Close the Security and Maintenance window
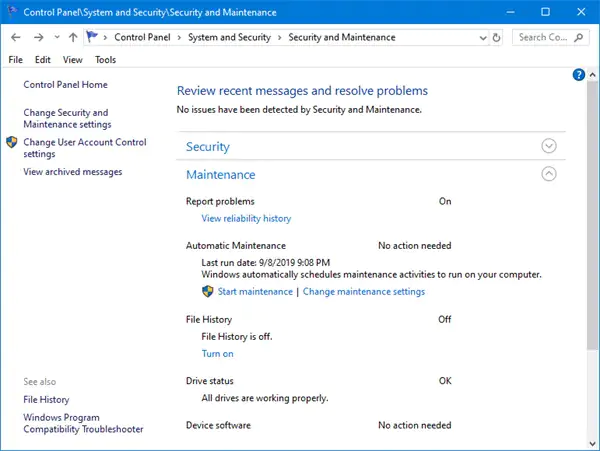Image resolution: width=600 pixels, height=451 pixels. 581,12
